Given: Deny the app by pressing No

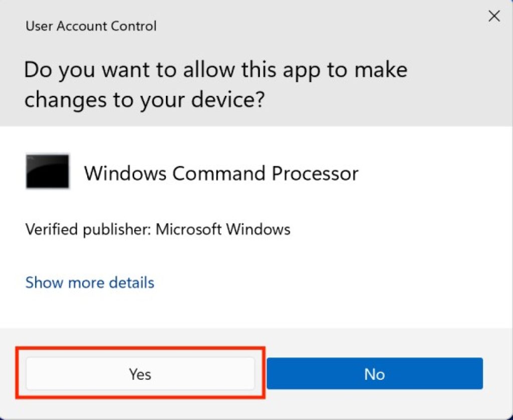Looking at the screenshot, I should click(x=374, y=374).
